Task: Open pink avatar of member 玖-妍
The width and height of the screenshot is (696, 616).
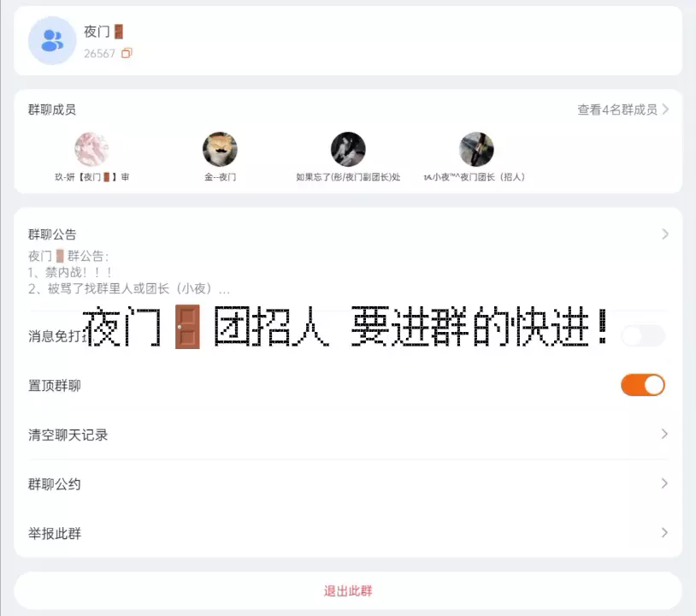Action: [x=91, y=149]
